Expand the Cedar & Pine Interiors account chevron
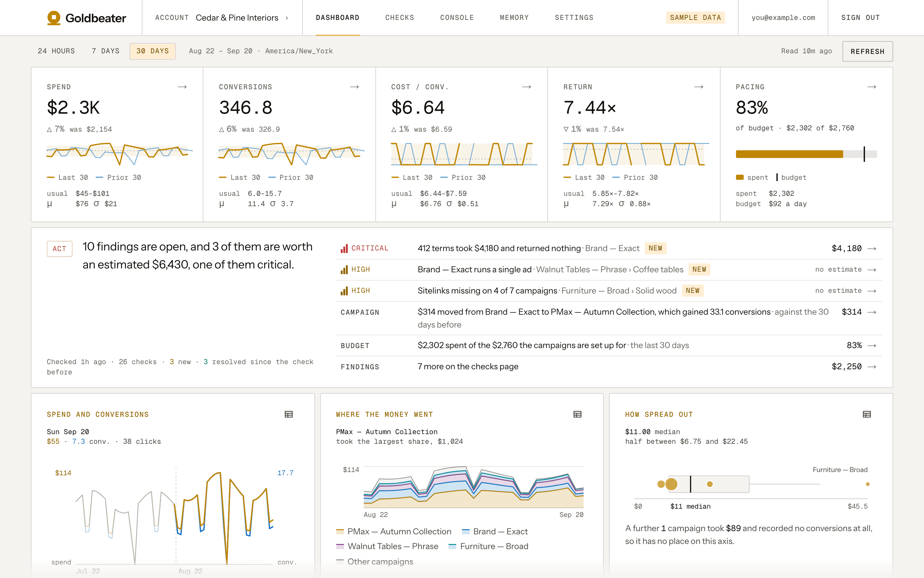The height and width of the screenshot is (578, 924). [x=287, y=18]
